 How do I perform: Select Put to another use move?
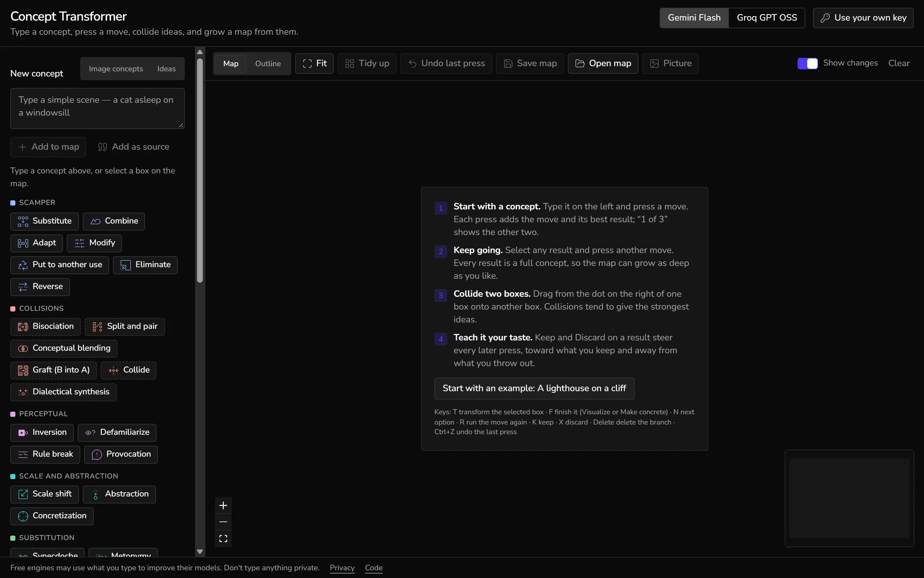(x=60, y=265)
